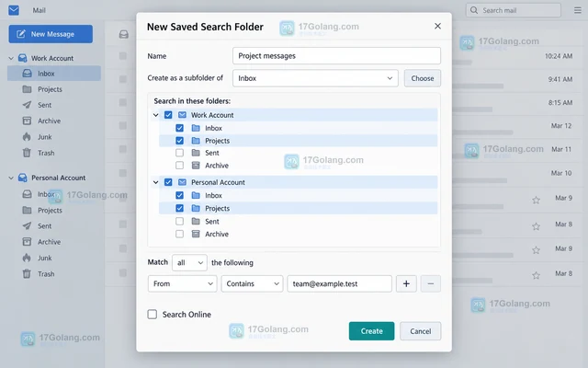Image resolution: width=588 pixels, height=368 pixels.
Task: Uncheck the Work Account checkbox in dialog
Action: [x=168, y=115]
